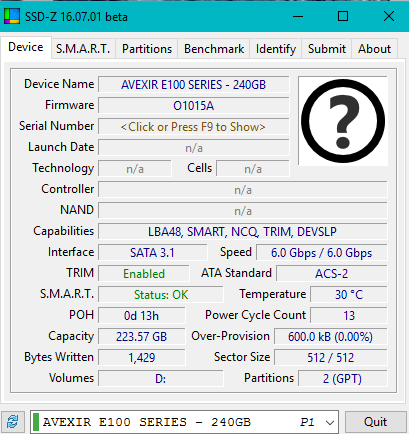Expand the drive selector dropdown arrow
The width and height of the screenshot is (409, 434).
(330, 422)
